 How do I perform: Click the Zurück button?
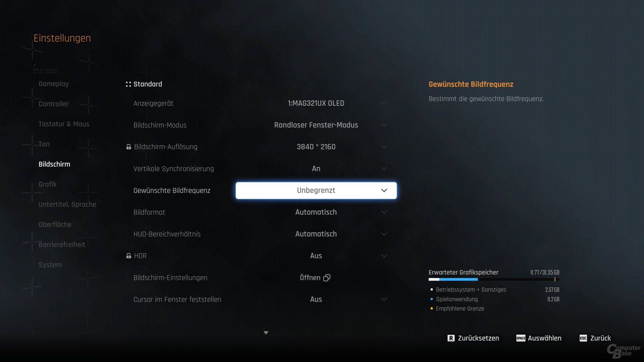click(595, 338)
